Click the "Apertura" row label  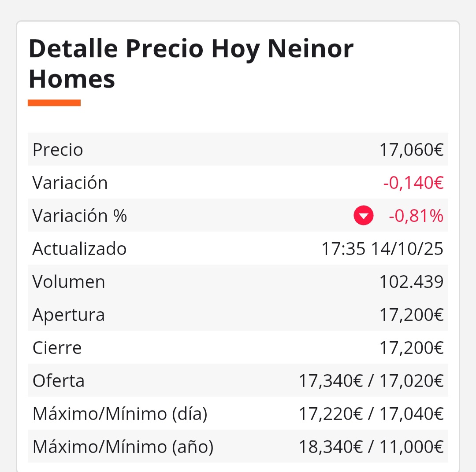point(69,315)
